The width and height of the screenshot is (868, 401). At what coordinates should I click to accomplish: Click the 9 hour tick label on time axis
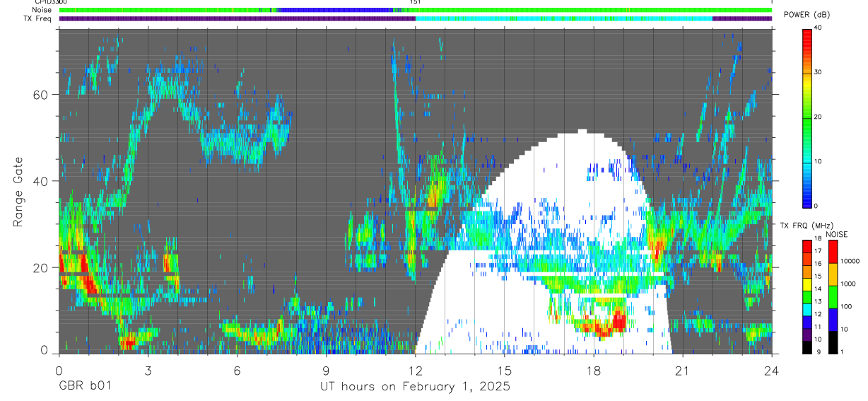click(x=326, y=370)
